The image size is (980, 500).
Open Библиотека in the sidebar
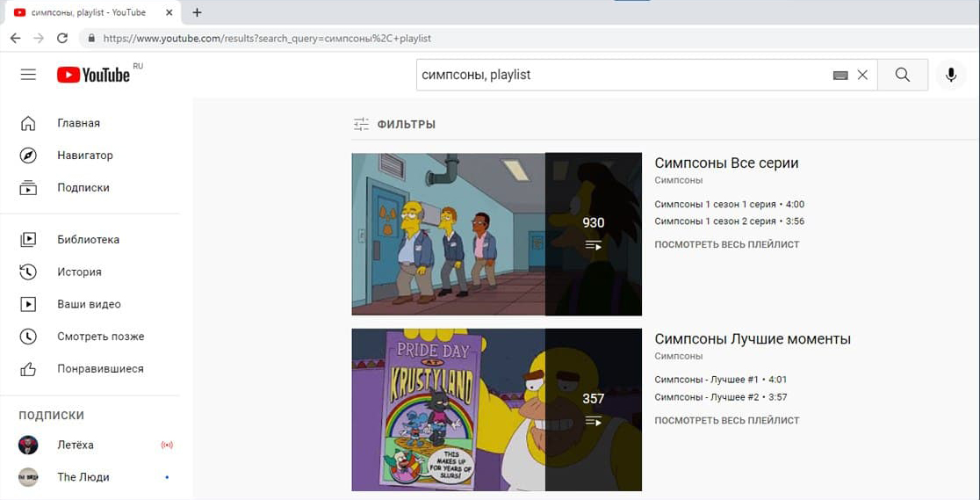click(90, 240)
